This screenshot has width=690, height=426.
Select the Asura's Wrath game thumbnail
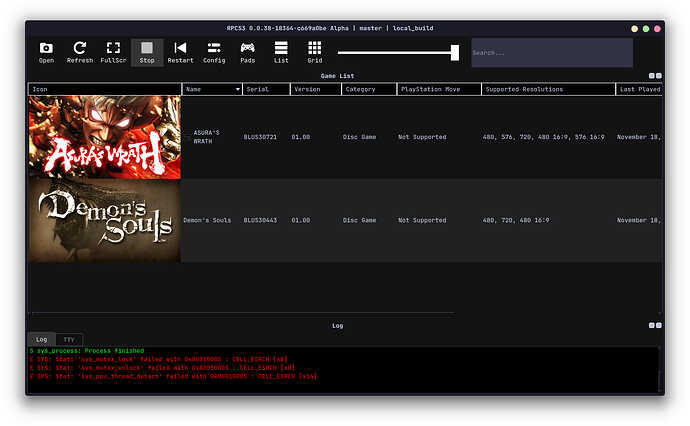tap(105, 137)
